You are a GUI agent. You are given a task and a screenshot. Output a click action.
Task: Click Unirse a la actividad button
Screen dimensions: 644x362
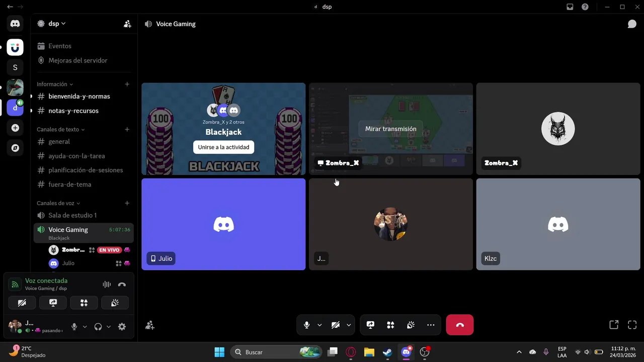223,147
